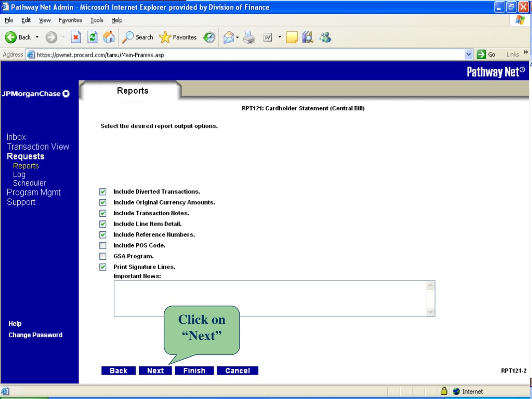Click Important News scrollbar up arrow
This screenshot has height=399, width=532.
[430, 286]
